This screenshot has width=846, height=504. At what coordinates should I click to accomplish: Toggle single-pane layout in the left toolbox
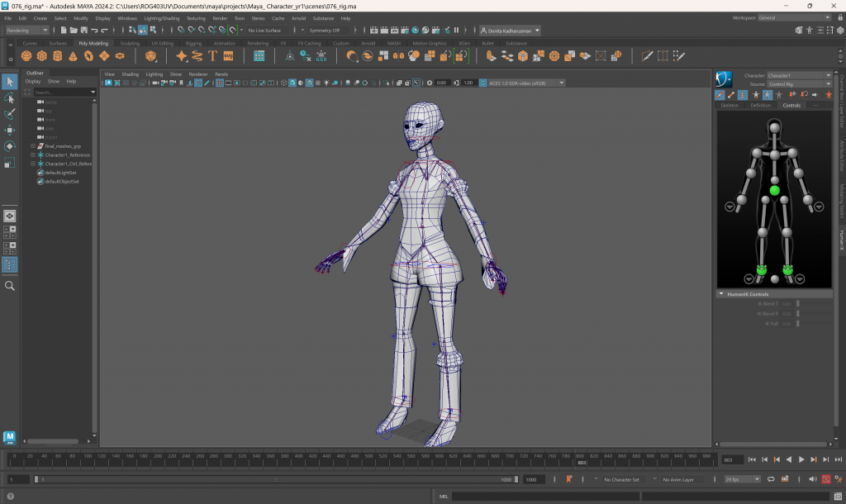(x=10, y=216)
